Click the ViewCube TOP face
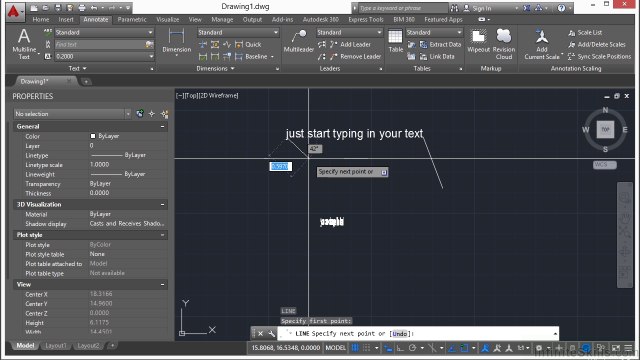This screenshot has height=360, width=640. point(605,129)
